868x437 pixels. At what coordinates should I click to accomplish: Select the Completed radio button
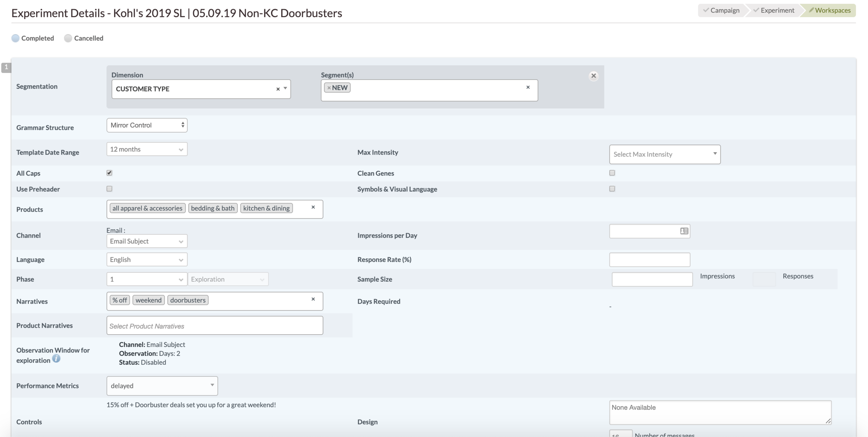[x=15, y=38]
